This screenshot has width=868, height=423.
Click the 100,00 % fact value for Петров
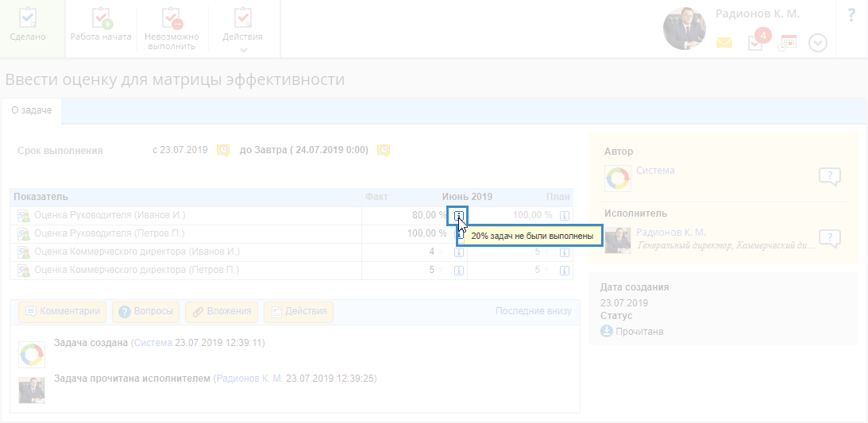[426, 233]
